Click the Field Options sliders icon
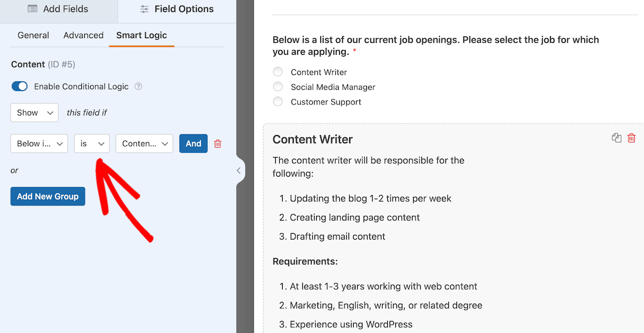 click(144, 9)
